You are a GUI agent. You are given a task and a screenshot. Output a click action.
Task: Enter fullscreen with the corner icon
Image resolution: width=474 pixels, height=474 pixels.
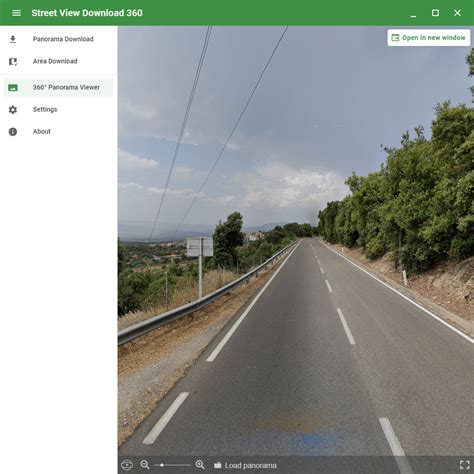[465, 465]
